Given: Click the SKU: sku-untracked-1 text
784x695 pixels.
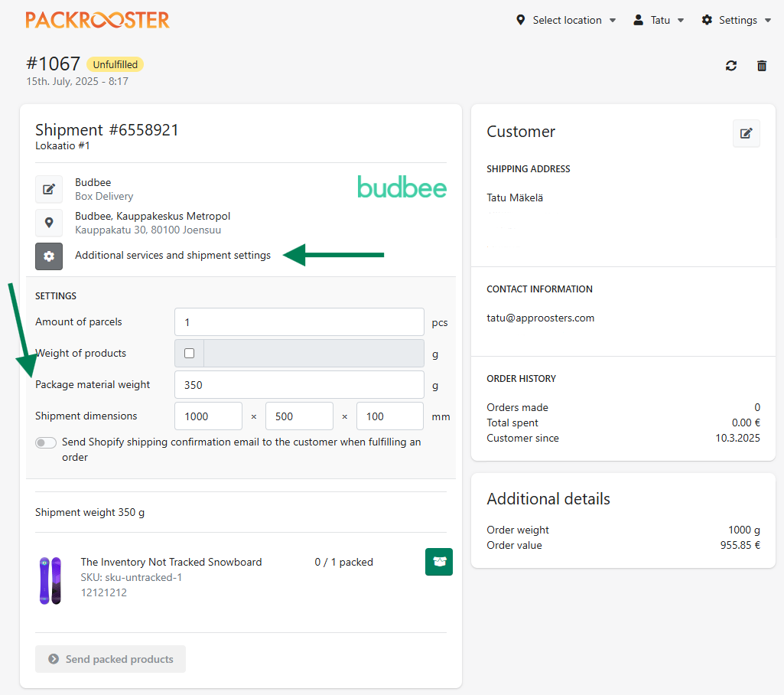Looking at the screenshot, I should pyautogui.click(x=131, y=577).
